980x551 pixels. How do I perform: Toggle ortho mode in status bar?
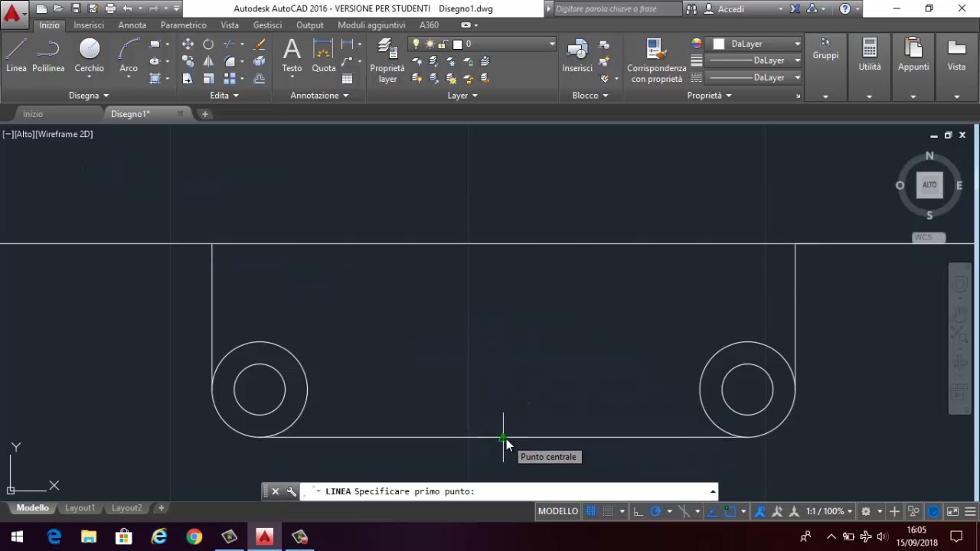coord(638,511)
